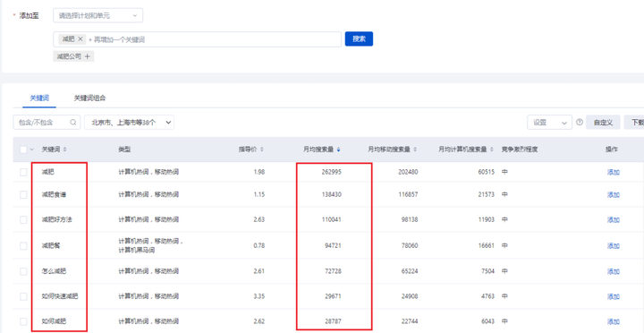This screenshot has width=644, height=333.
Task: Click search magnifier in 包含/不包含 box
Action: 73,122
